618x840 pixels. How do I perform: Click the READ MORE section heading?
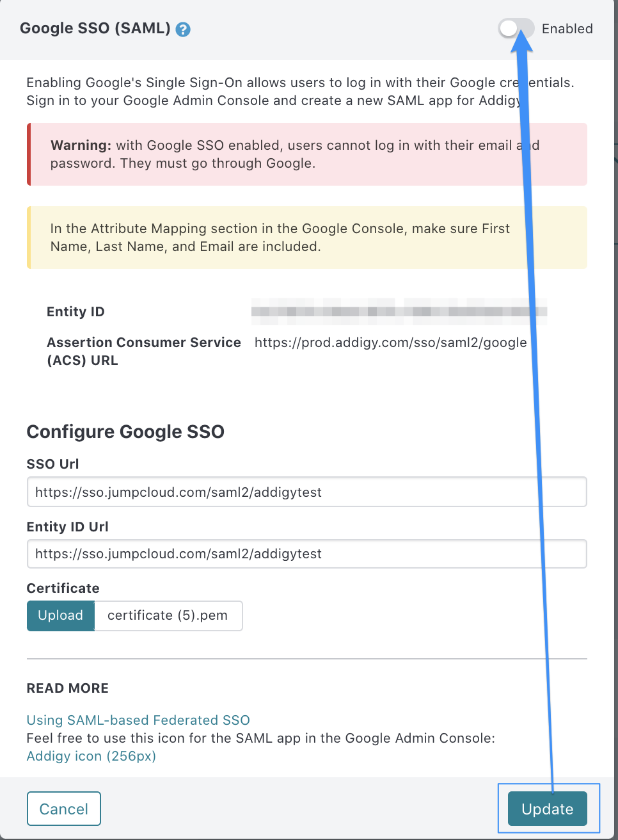tap(68, 688)
